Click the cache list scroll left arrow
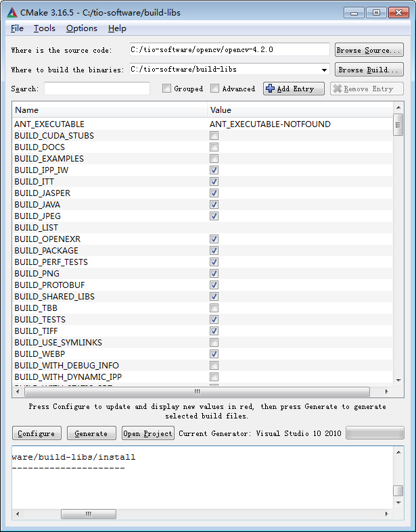The width and height of the screenshot is (416, 532). [18, 391]
